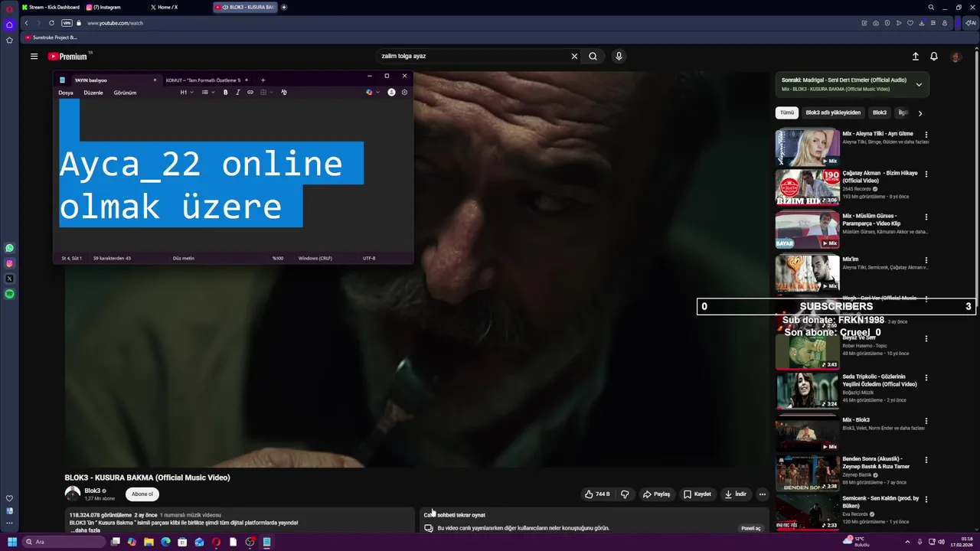Open Notepad Dosya menu
The height and width of the screenshot is (551, 980).
[x=66, y=93]
